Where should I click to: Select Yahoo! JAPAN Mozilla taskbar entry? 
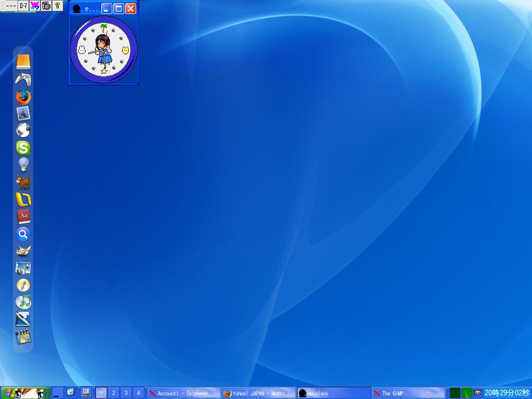[259, 393]
